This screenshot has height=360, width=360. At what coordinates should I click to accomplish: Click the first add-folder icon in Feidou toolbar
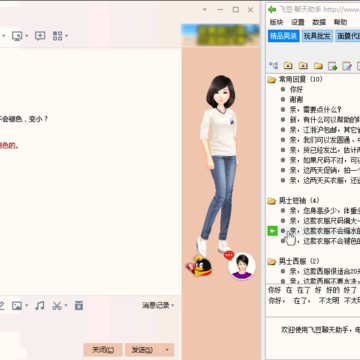click(288, 66)
